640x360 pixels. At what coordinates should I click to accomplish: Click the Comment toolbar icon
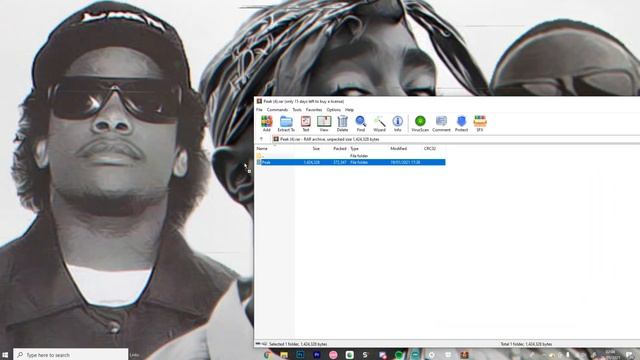pos(441,123)
